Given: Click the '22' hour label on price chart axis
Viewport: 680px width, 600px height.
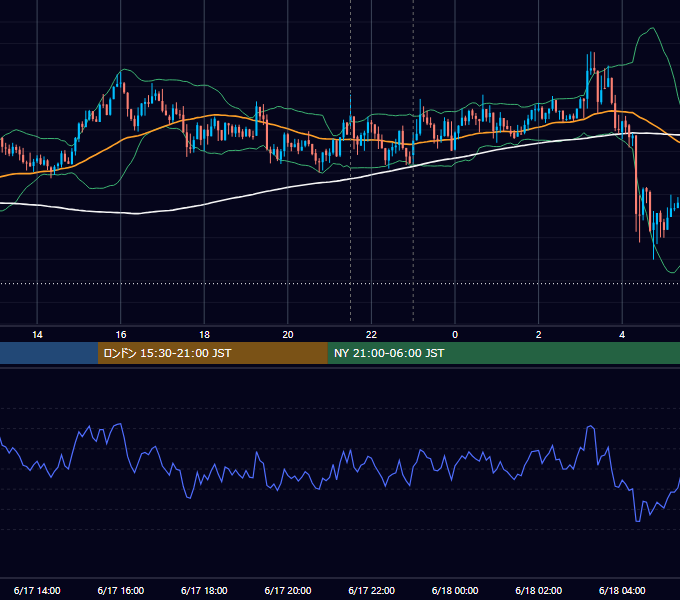Looking at the screenshot, I should pos(371,335).
